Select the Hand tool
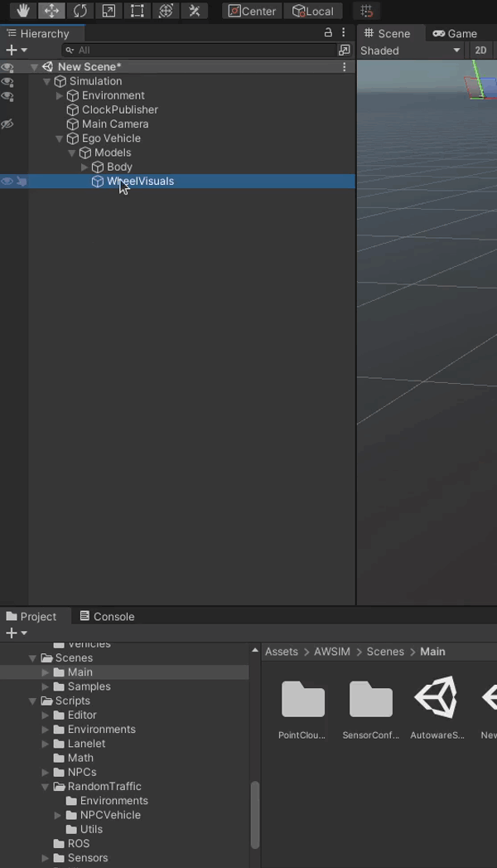Screen dimensions: 497x868 [x=22, y=11]
